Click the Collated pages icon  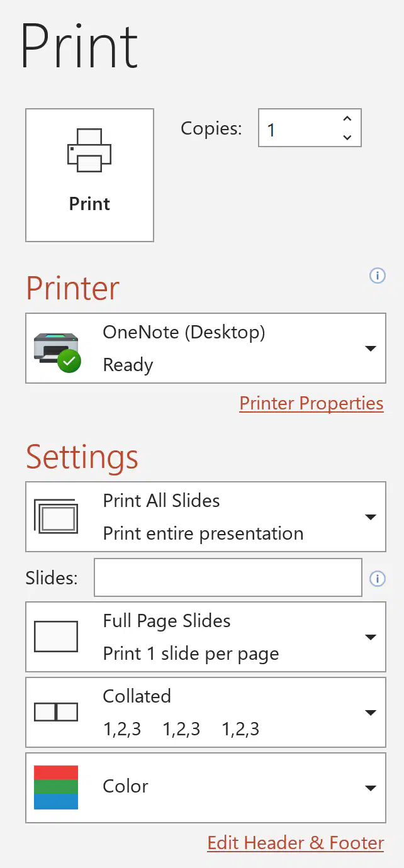pyautogui.click(x=56, y=712)
